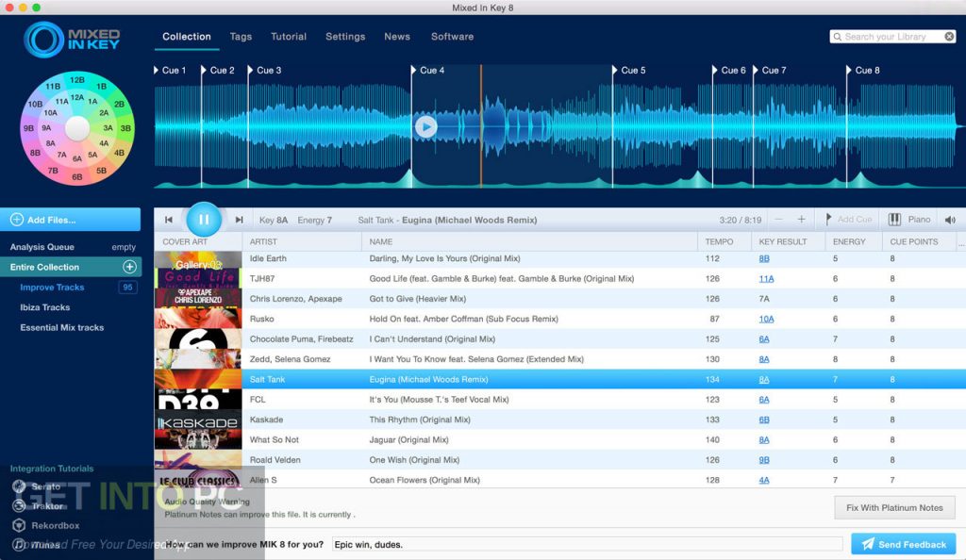
Task: Zoom out the waveform with minus
Action: pos(778,220)
